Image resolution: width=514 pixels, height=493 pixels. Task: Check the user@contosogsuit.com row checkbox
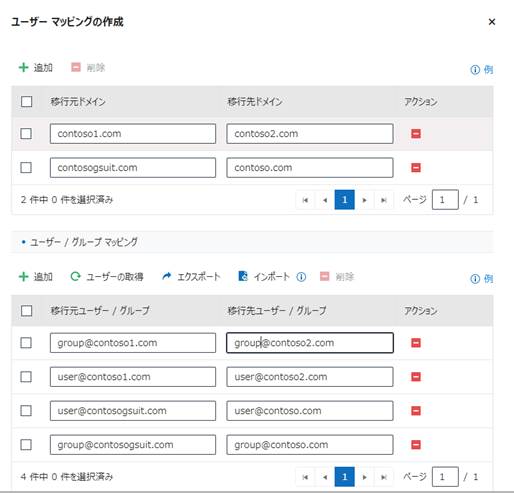26,411
